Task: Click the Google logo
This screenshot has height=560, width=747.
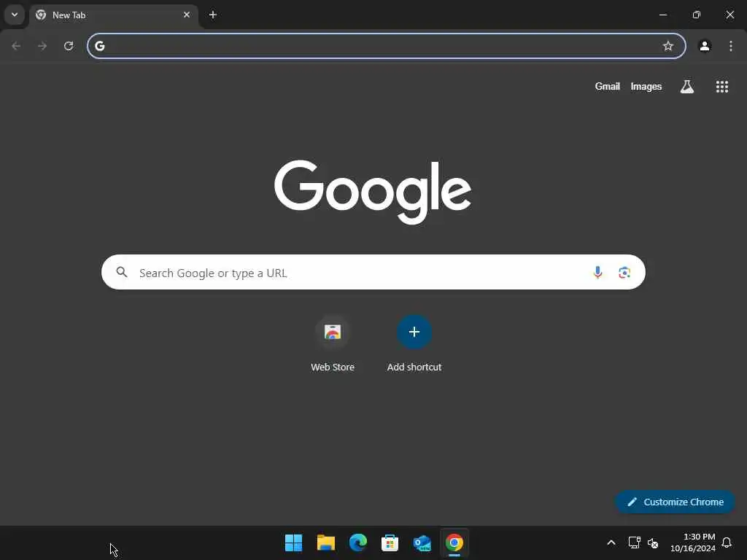Action: pos(373,192)
